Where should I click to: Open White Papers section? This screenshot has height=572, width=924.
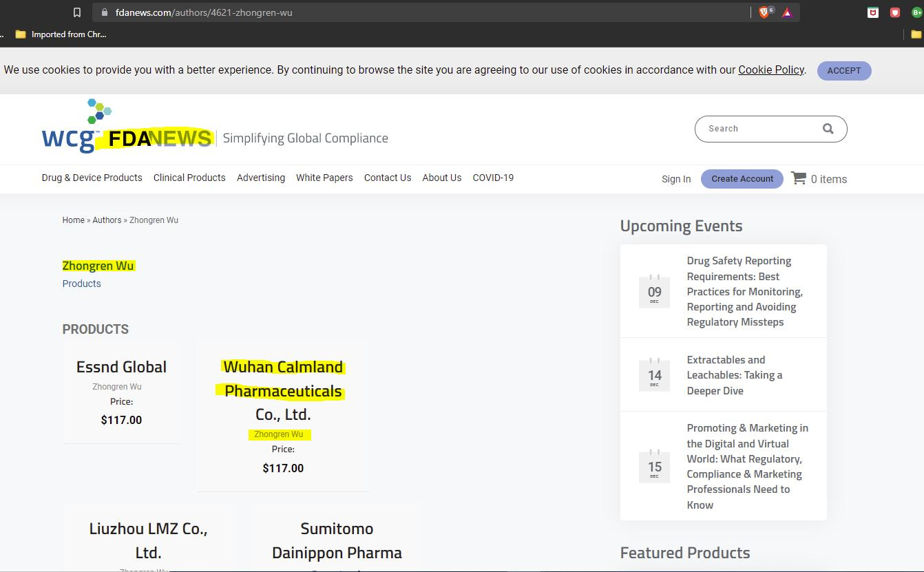click(324, 178)
